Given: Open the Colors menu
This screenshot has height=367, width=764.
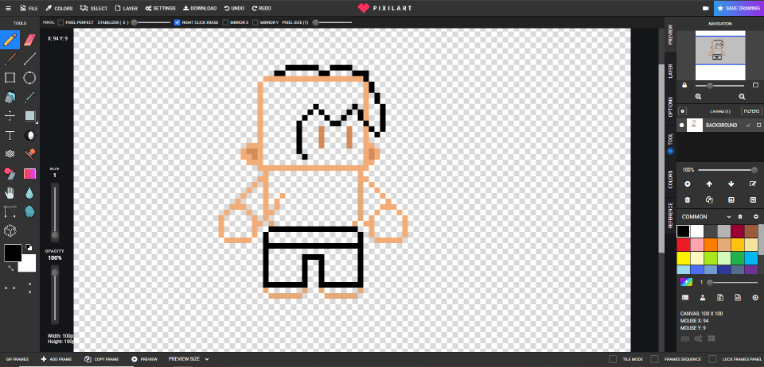Looking at the screenshot, I should point(59,8).
